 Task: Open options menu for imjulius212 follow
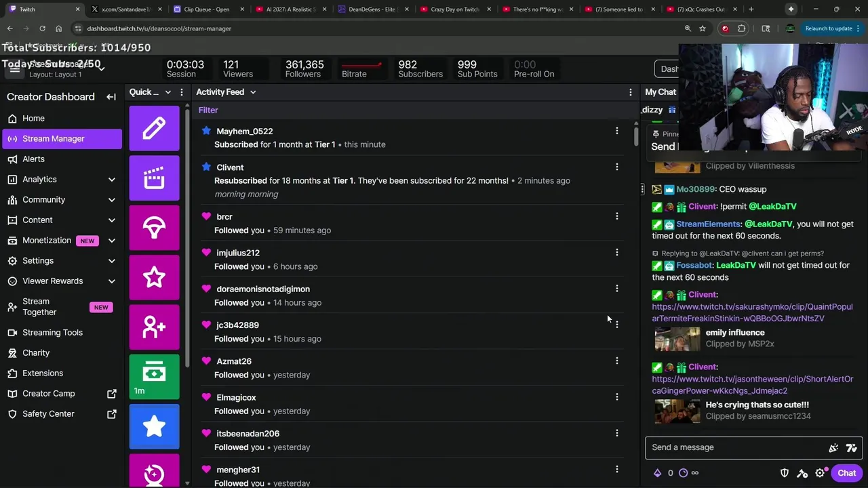617,252
